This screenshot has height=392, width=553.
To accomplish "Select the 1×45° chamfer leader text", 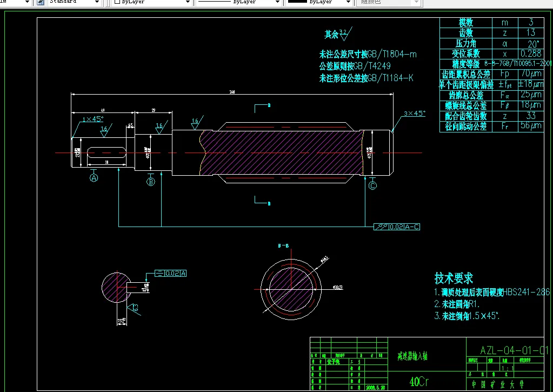I will click(x=93, y=119).
